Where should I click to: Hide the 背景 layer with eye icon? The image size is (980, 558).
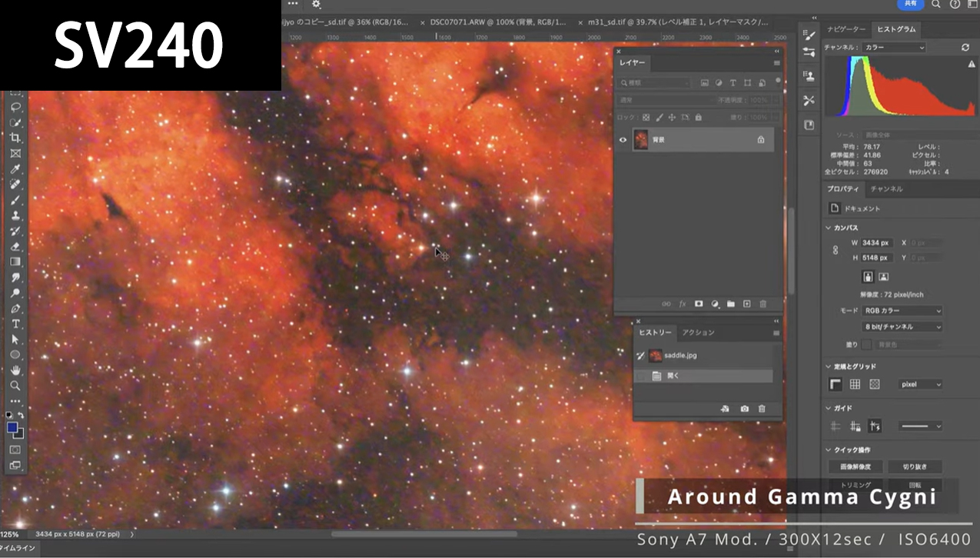623,140
